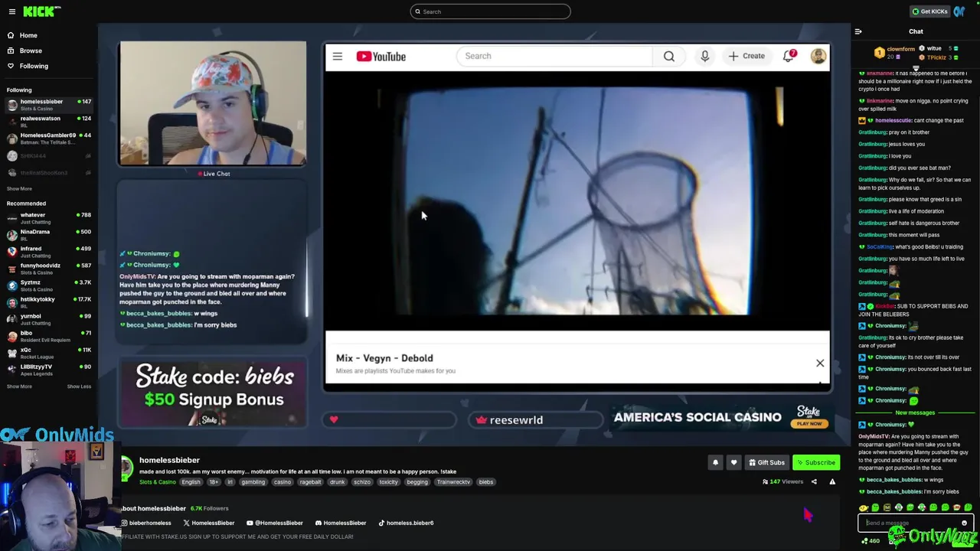Toggle the follow heart for homelessbieber
This screenshot has width=980, height=551.
[x=733, y=462]
